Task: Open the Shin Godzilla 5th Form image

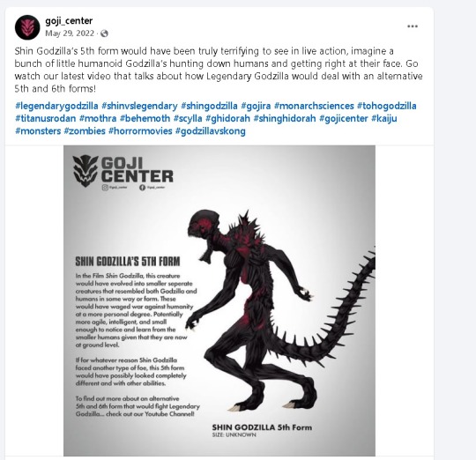Action: [219, 300]
